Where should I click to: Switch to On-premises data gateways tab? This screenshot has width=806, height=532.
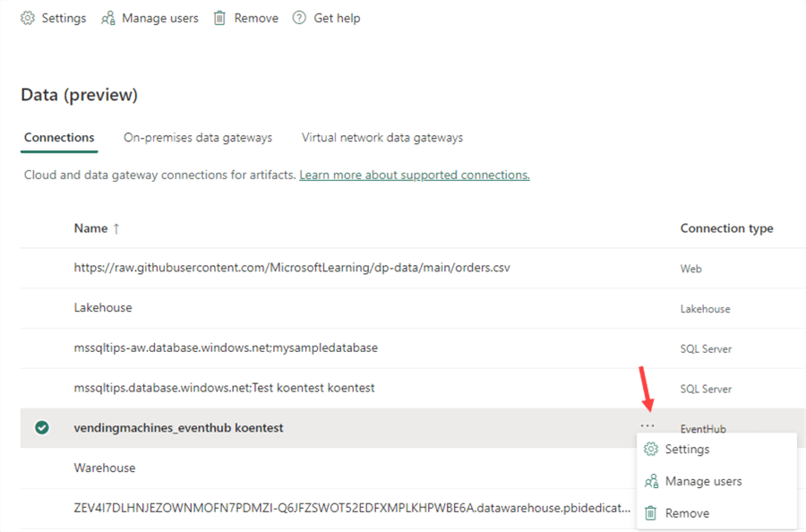(x=197, y=138)
